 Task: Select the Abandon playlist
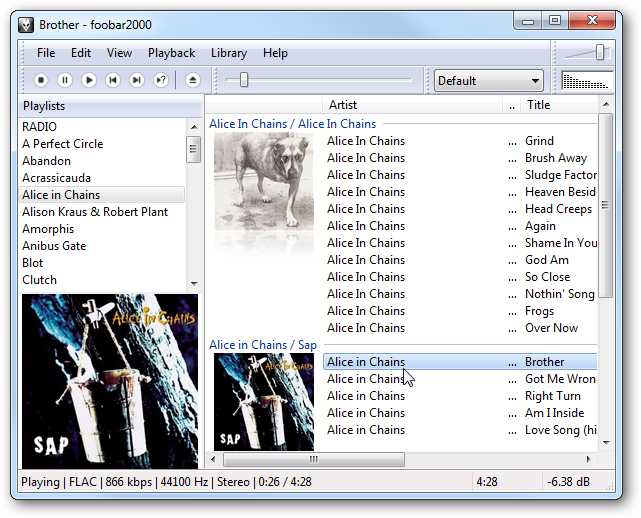click(x=102, y=161)
